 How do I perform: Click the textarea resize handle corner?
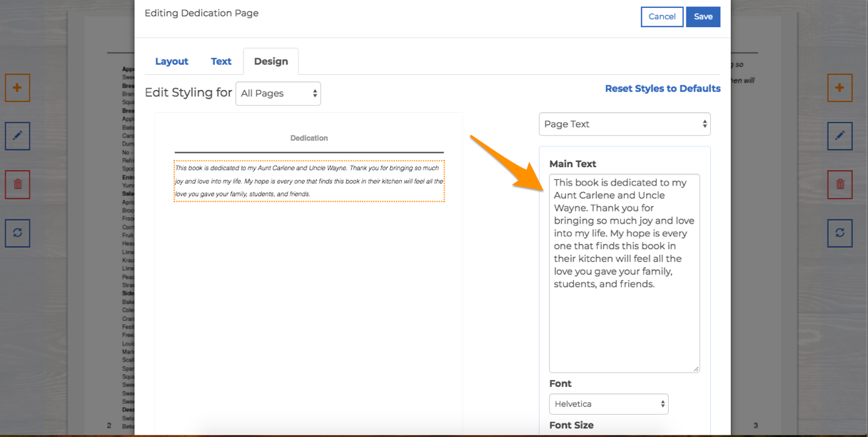pyautogui.click(x=696, y=368)
